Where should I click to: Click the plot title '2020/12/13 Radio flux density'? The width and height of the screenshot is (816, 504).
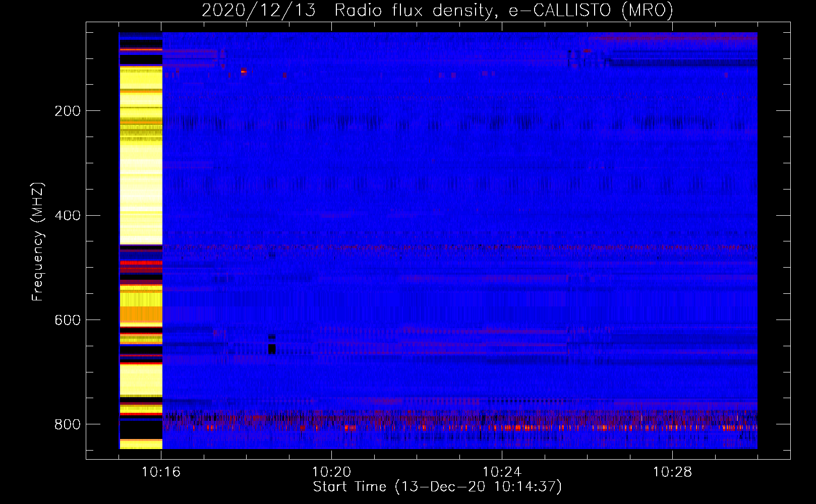[x=437, y=10]
